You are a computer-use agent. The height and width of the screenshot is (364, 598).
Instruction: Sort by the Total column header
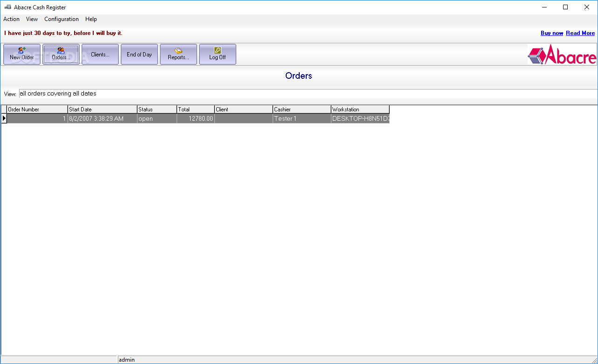(196, 110)
